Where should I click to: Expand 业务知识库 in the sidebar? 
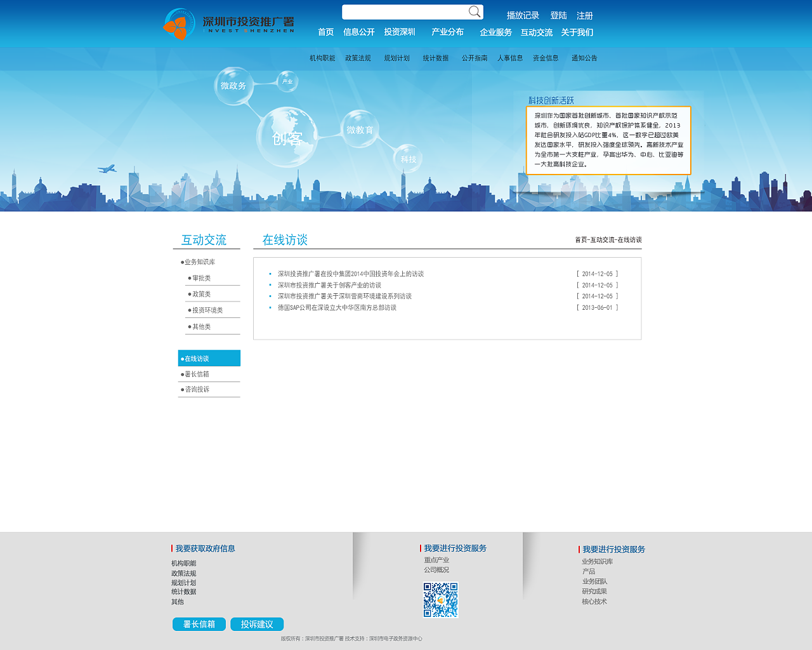pyautogui.click(x=200, y=262)
